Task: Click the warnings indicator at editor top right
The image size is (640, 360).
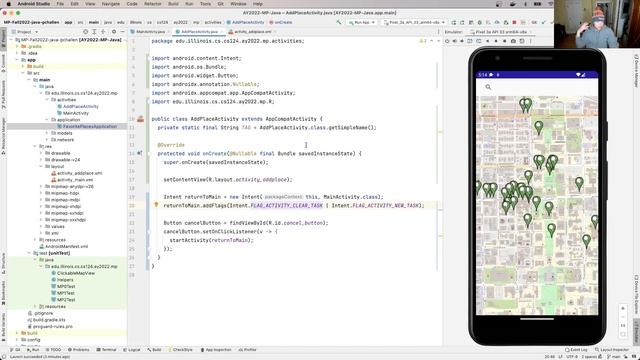Action: (x=423, y=41)
